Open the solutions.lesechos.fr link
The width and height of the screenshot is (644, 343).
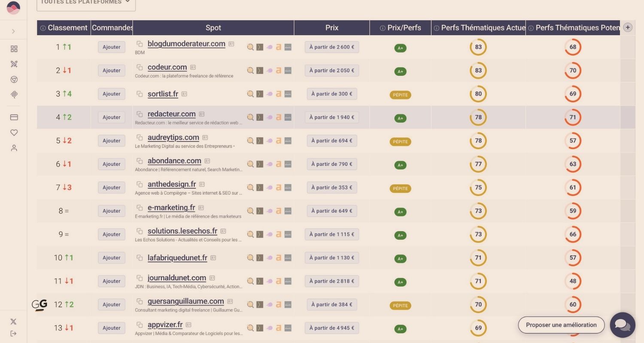182,231
